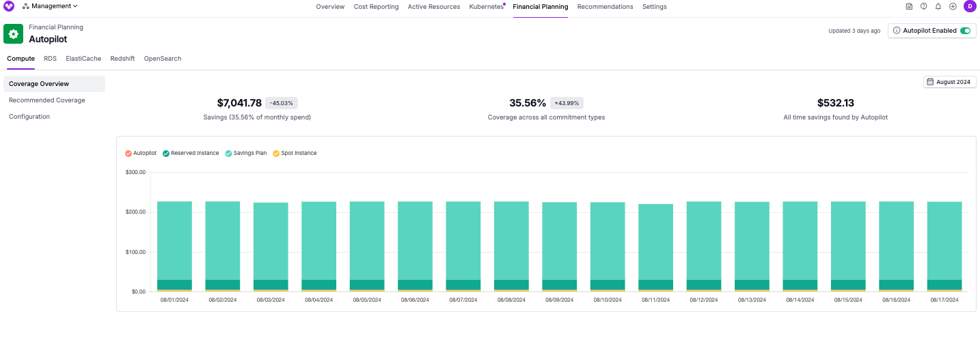Viewport: 980px width, 342px height.
Task: Click the $7,041.78 savings value
Action: [239, 103]
